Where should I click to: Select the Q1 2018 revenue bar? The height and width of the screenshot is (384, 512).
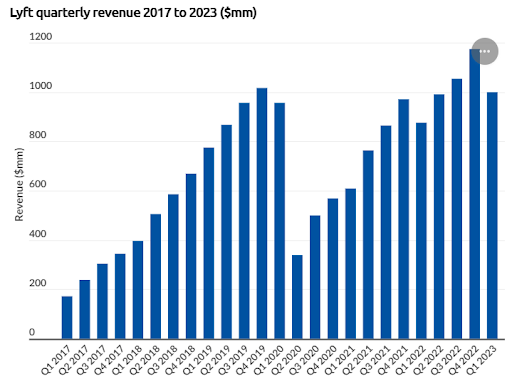coord(138,290)
